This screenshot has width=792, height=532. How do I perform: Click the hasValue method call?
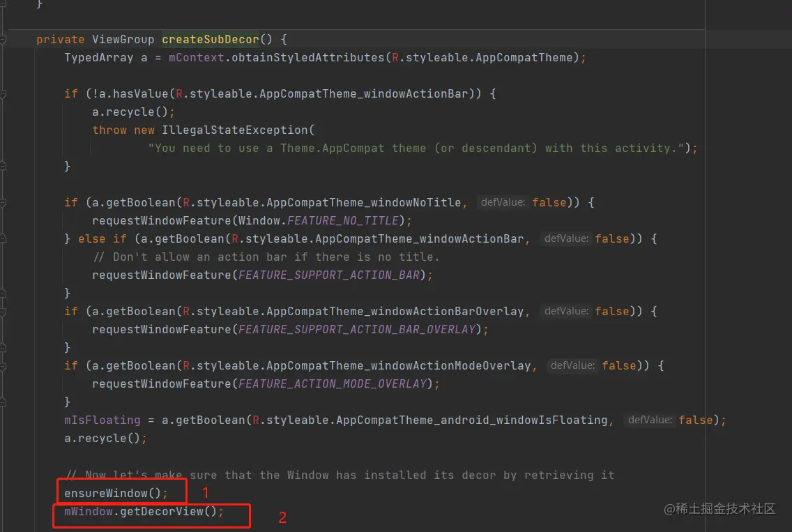[140, 94]
